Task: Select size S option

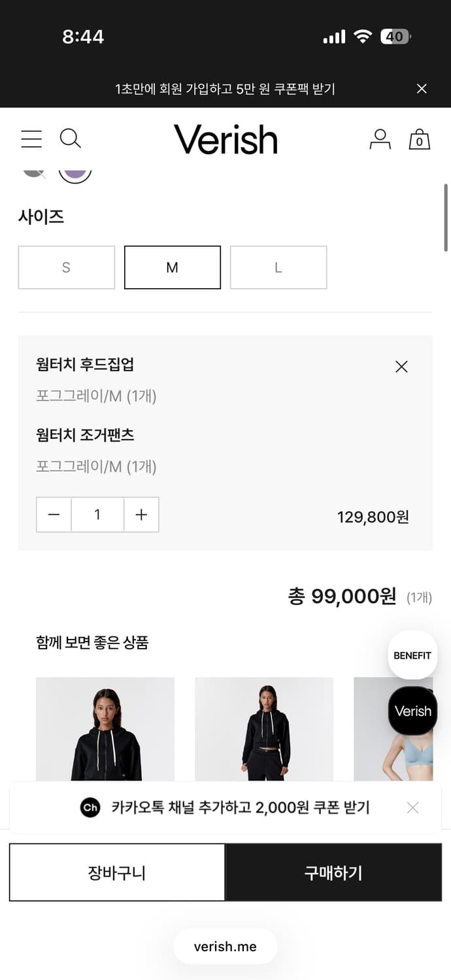Action: (66, 267)
